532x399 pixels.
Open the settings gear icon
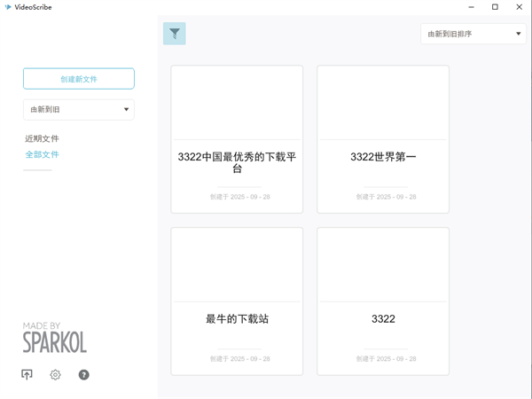click(x=55, y=374)
